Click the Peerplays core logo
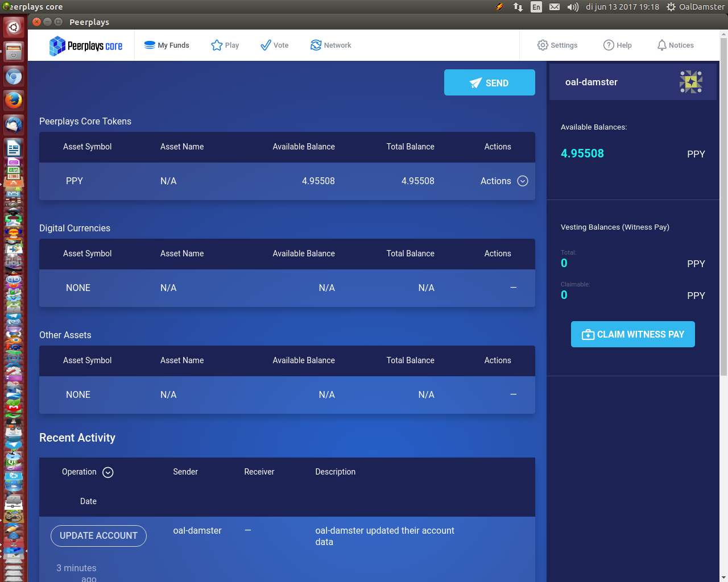This screenshot has width=728, height=582. [x=86, y=45]
